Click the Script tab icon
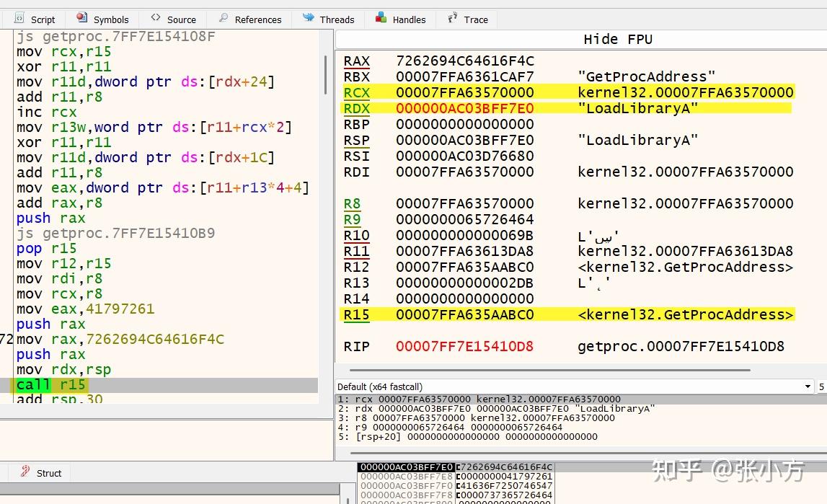Viewport: 827px width, 504px height. click(21, 19)
